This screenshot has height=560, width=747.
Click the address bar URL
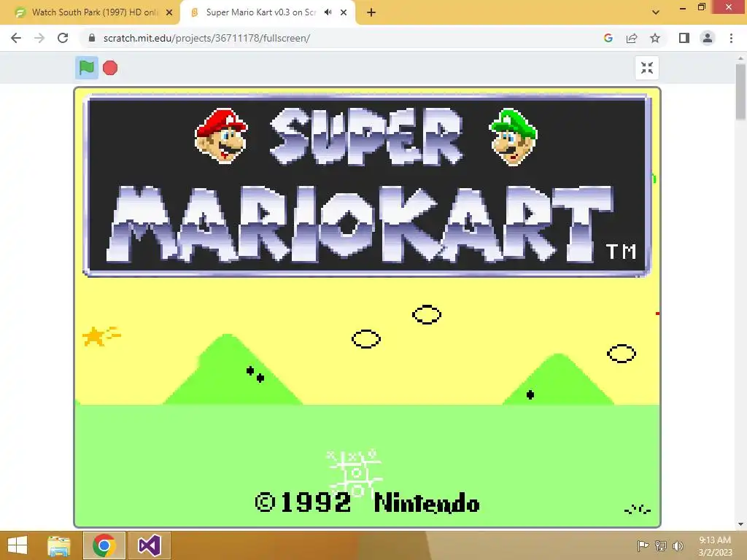click(206, 38)
